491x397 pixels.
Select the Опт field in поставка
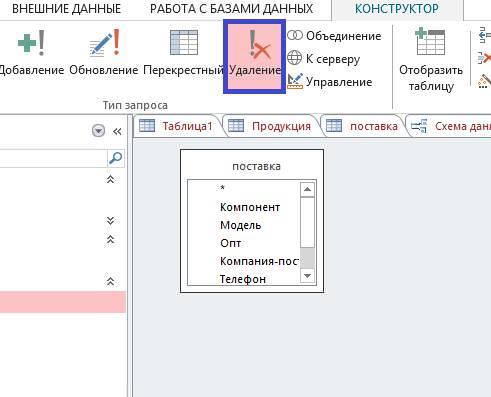(x=230, y=243)
